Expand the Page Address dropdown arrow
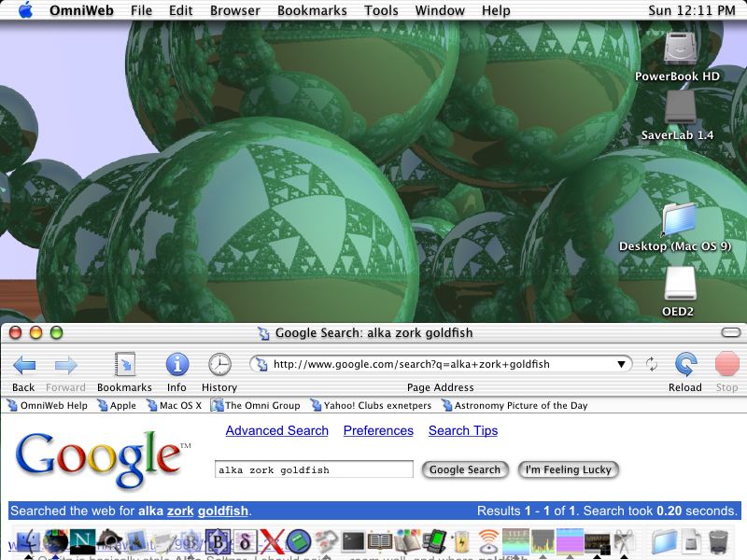 pyautogui.click(x=622, y=364)
